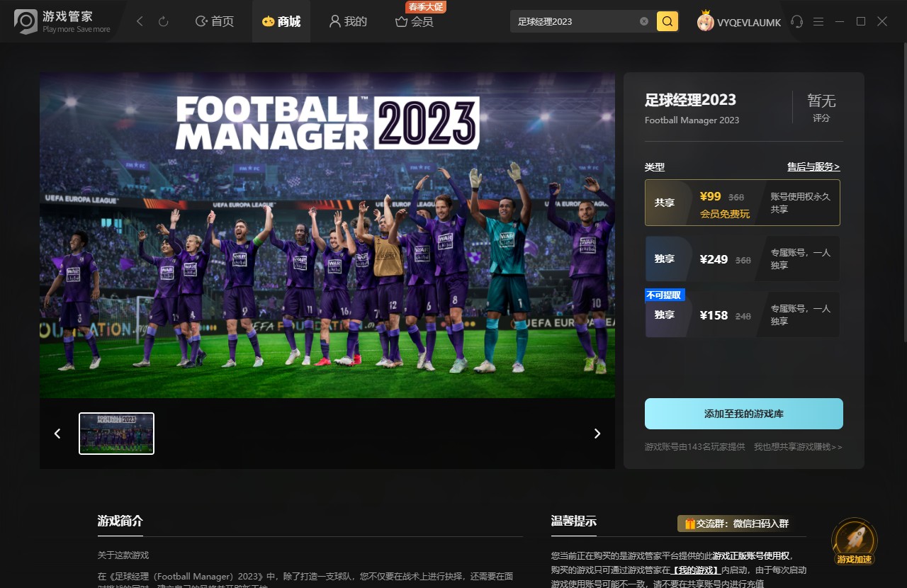Image resolution: width=907 pixels, height=588 pixels.
Task: Select the Football Manager screenshot thumbnail
Action: [116, 434]
